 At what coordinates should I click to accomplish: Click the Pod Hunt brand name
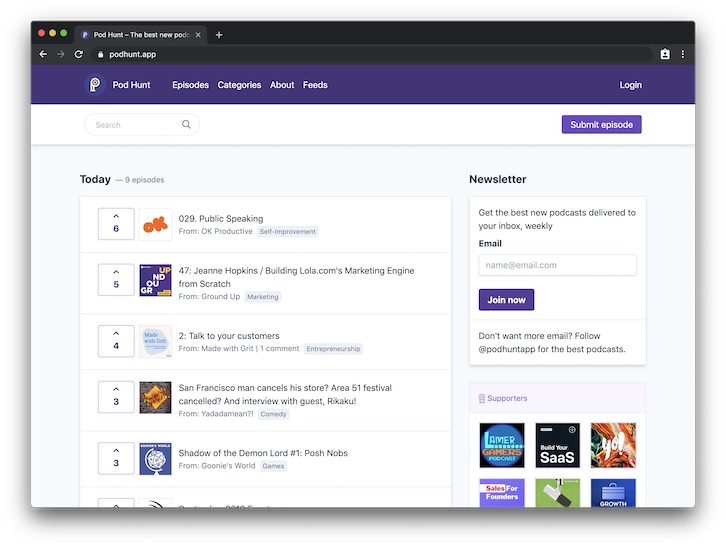(131, 85)
